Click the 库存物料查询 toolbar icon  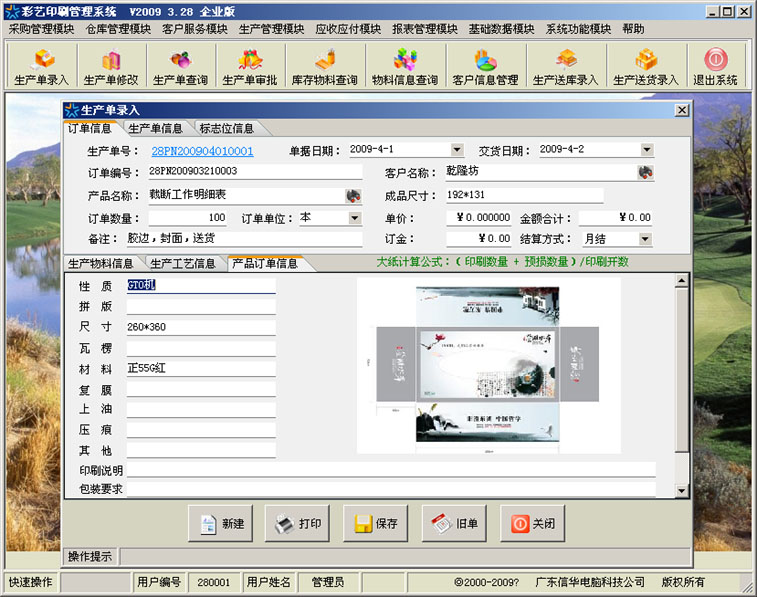click(324, 66)
